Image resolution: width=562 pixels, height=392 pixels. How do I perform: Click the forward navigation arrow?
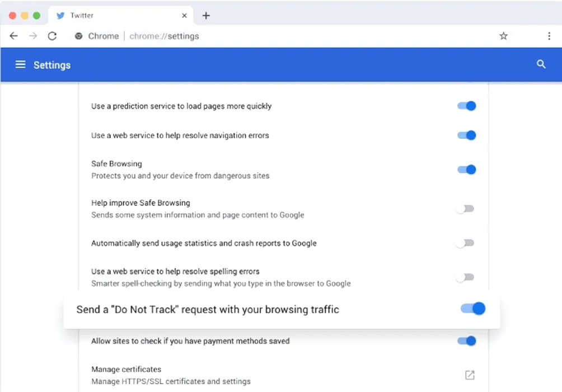click(x=33, y=36)
